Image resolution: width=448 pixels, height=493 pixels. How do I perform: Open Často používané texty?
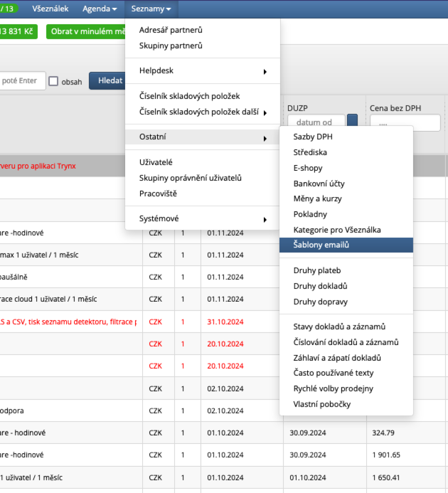333,373
